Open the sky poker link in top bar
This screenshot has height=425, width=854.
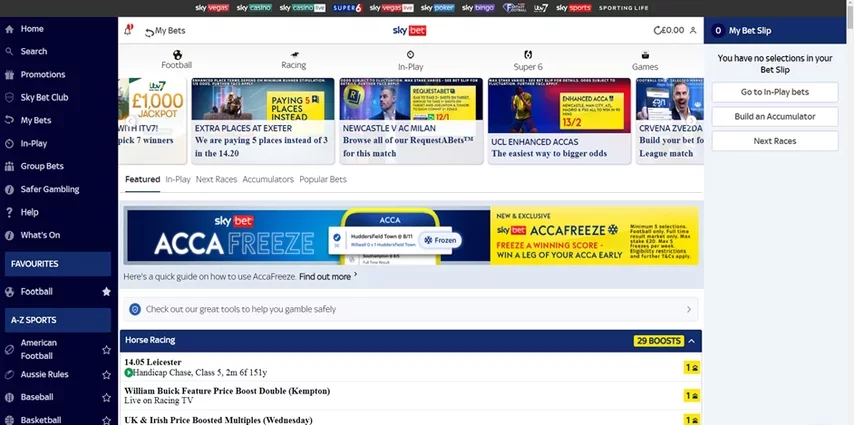pos(438,8)
